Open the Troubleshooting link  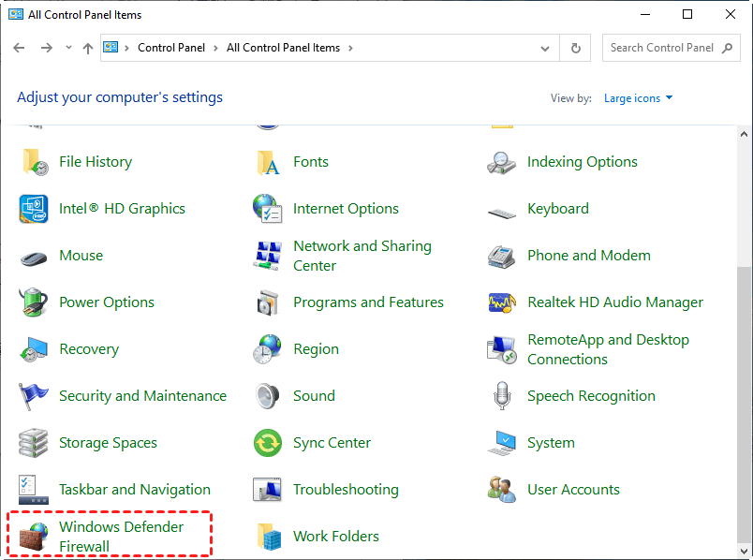point(346,490)
